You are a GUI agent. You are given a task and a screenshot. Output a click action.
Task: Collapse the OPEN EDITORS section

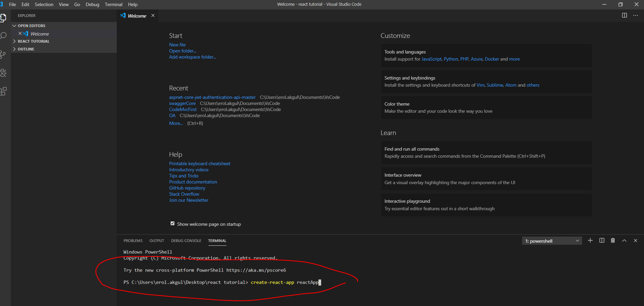tap(31, 26)
